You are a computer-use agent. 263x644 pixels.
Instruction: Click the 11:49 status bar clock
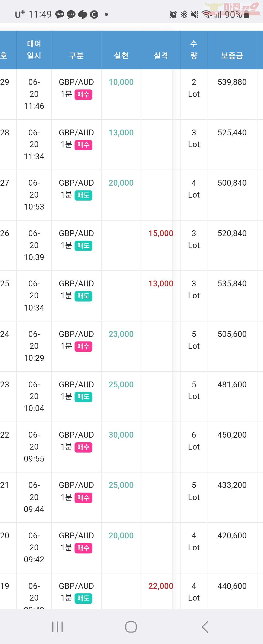point(40,14)
